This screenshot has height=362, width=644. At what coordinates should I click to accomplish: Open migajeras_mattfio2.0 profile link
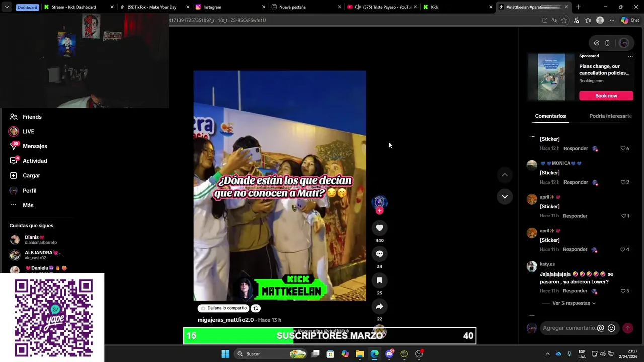pyautogui.click(x=225, y=320)
